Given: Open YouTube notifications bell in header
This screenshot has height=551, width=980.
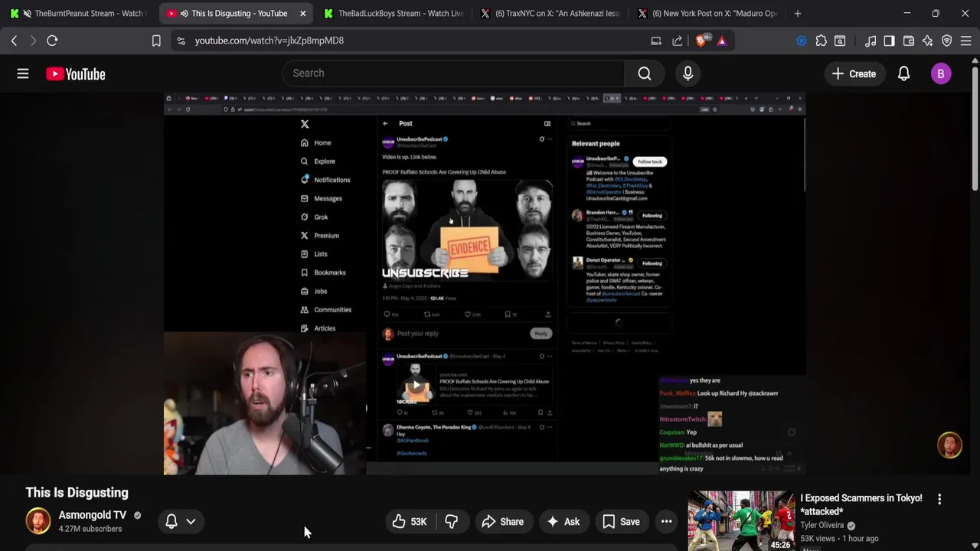Looking at the screenshot, I should pyautogui.click(x=903, y=73).
